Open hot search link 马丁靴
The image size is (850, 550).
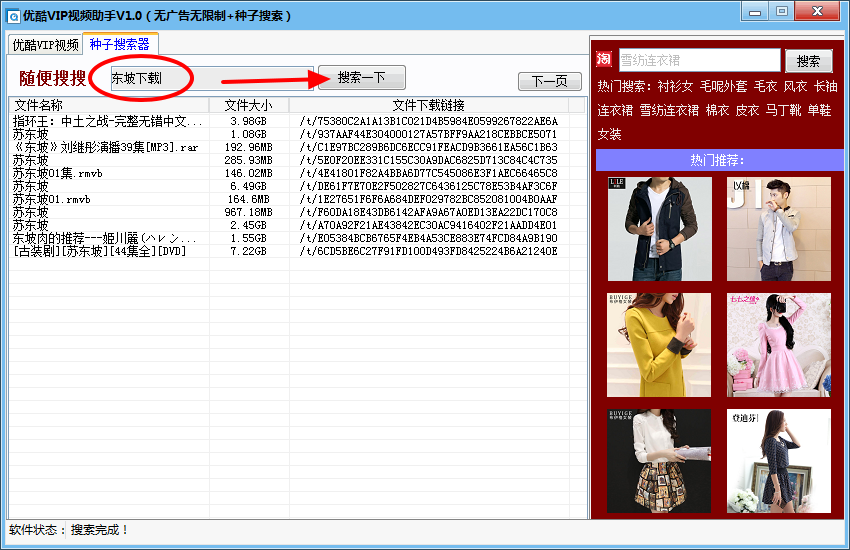click(783, 111)
